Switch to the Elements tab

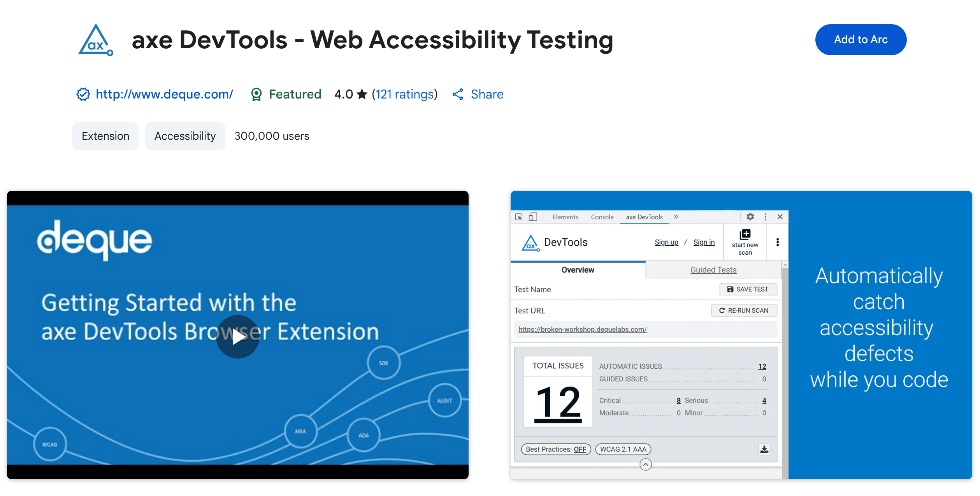pyautogui.click(x=565, y=217)
